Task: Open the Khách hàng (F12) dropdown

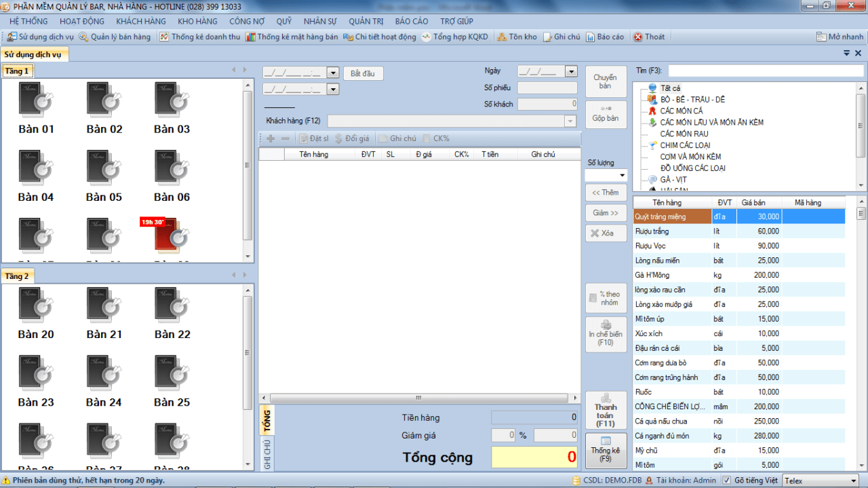Action: [x=570, y=121]
